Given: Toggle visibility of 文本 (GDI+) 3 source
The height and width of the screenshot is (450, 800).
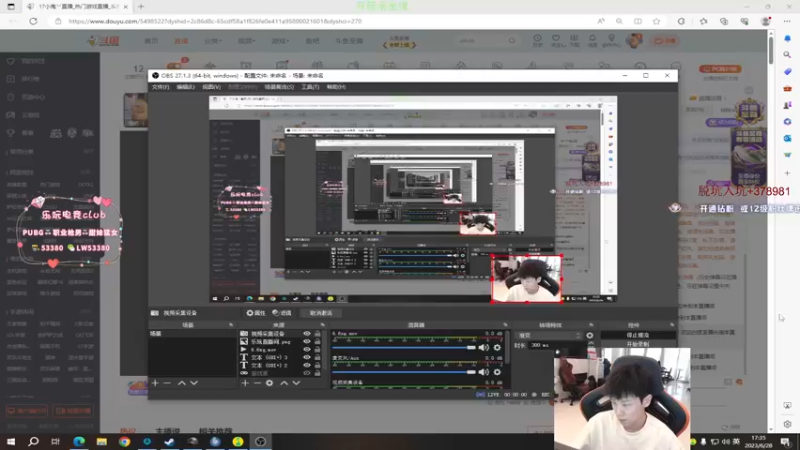Looking at the screenshot, I should pos(307,357).
